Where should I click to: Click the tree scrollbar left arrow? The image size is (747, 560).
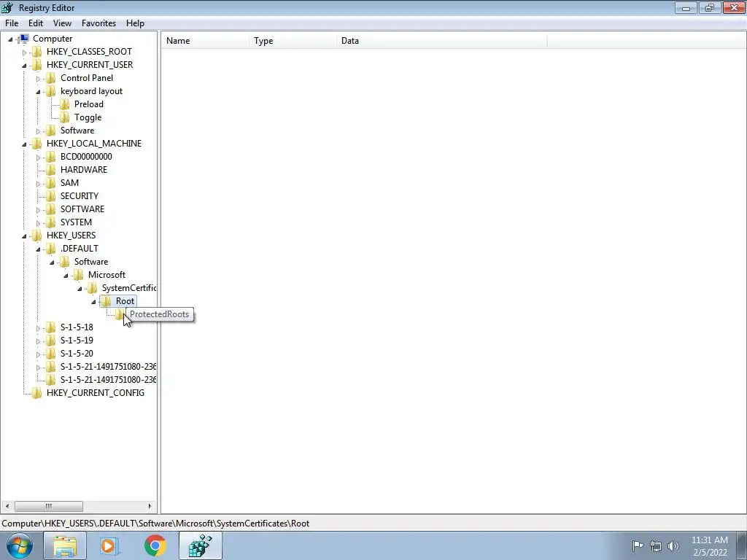tap(7, 506)
